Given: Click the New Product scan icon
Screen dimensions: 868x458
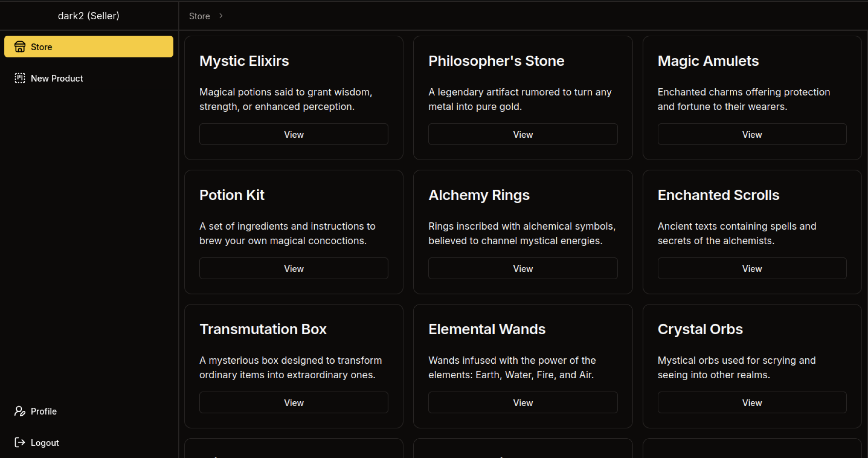Looking at the screenshot, I should click(x=20, y=78).
